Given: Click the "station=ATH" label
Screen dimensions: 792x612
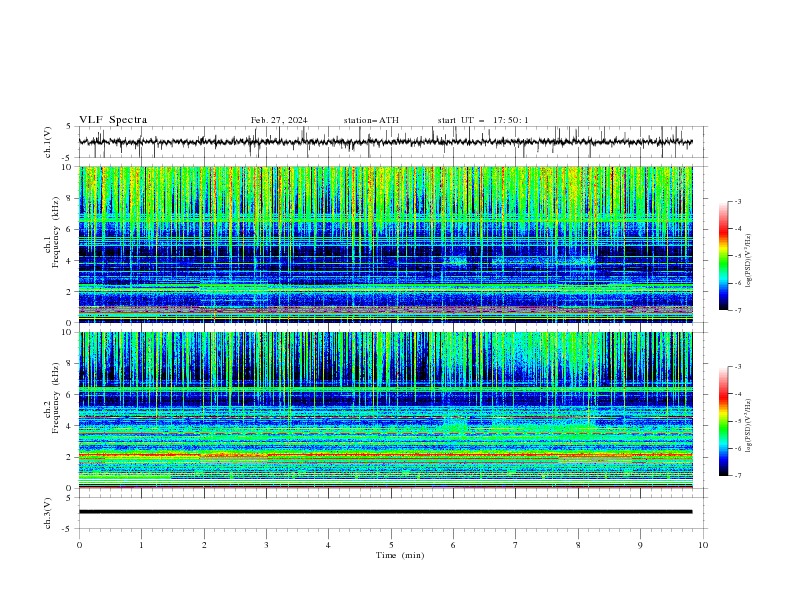Looking at the screenshot, I should pyautogui.click(x=371, y=120).
